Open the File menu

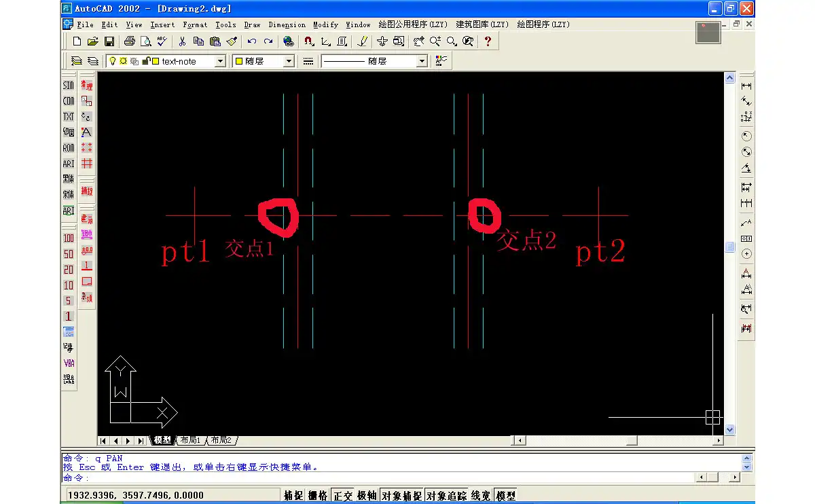(x=85, y=24)
